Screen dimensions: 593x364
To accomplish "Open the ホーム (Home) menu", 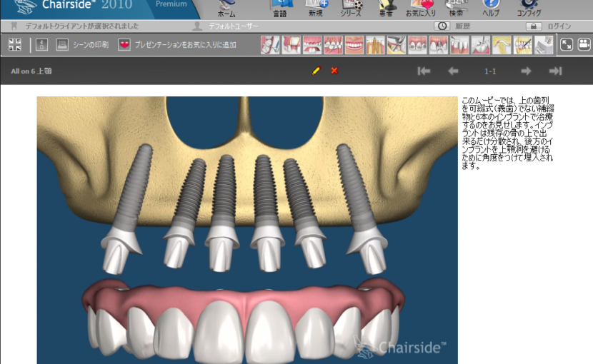I will 226,8.
